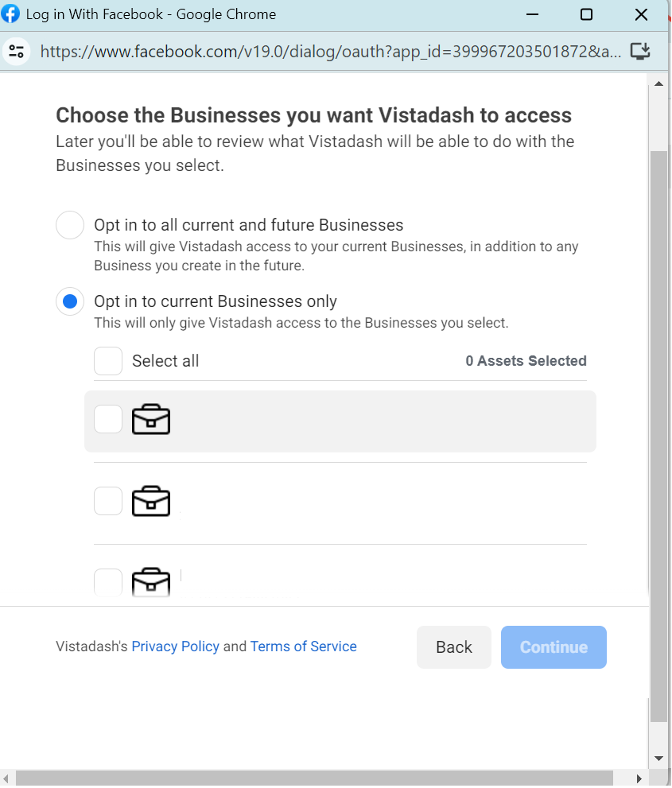The image size is (672, 788).
Task: Open the Terms of Service link
Action: [x=304, y=646]
